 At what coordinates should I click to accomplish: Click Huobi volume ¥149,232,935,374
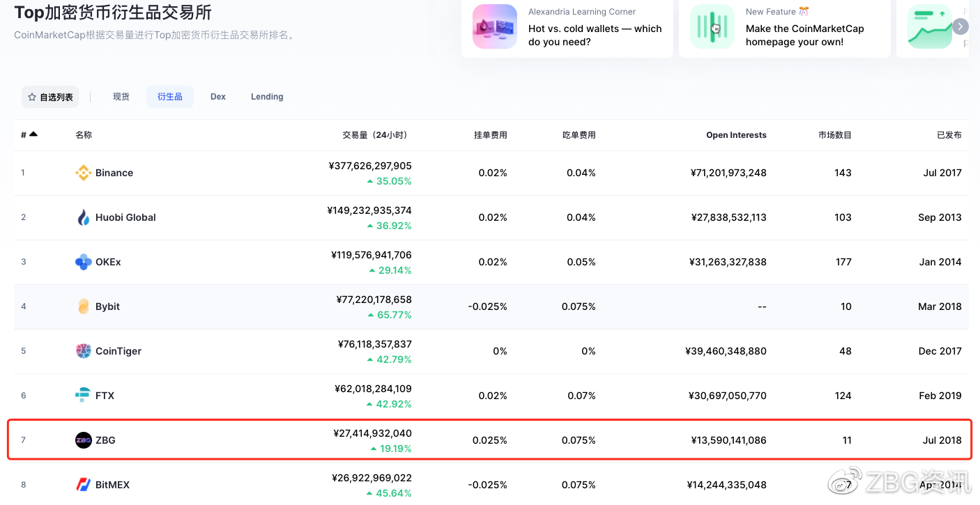369,210
